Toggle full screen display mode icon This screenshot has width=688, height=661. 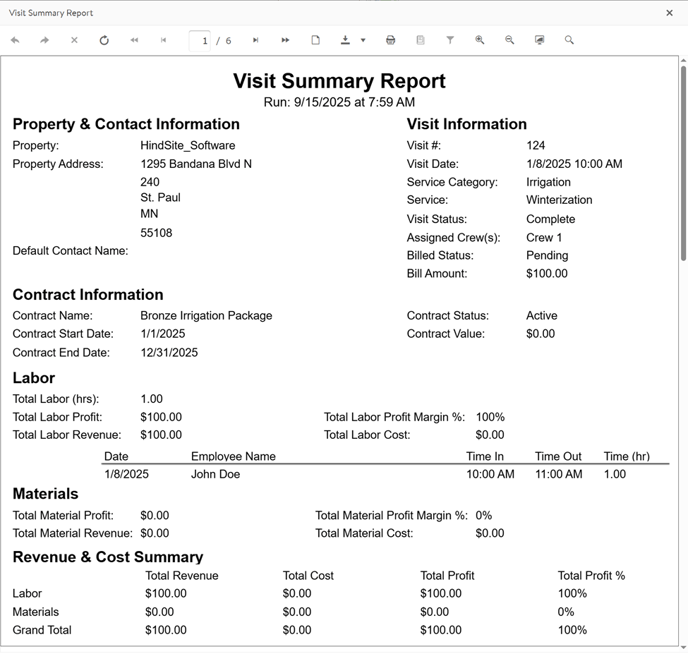pyautogui.click(x=540, y=41)
